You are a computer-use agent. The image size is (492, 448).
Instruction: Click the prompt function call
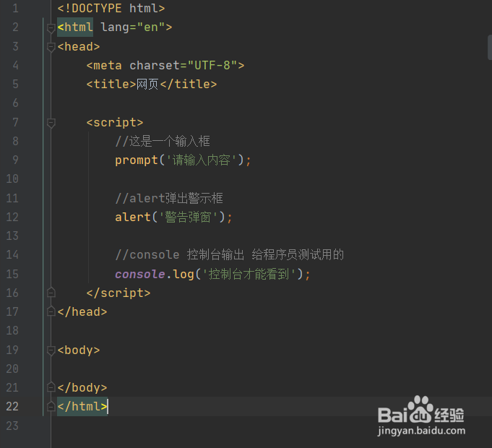[x=137, y=160]
